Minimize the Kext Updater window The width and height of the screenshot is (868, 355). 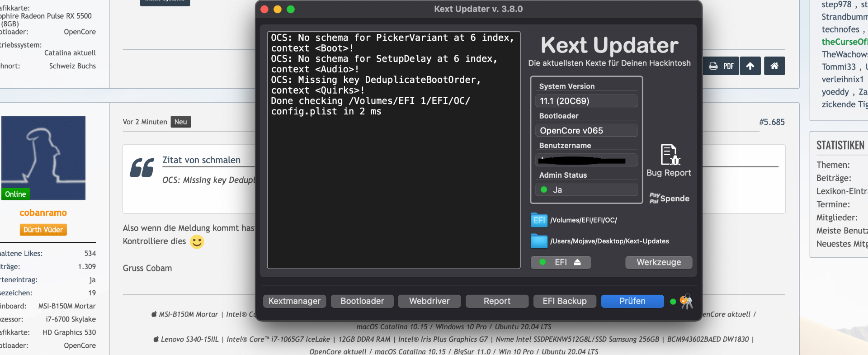278,9
